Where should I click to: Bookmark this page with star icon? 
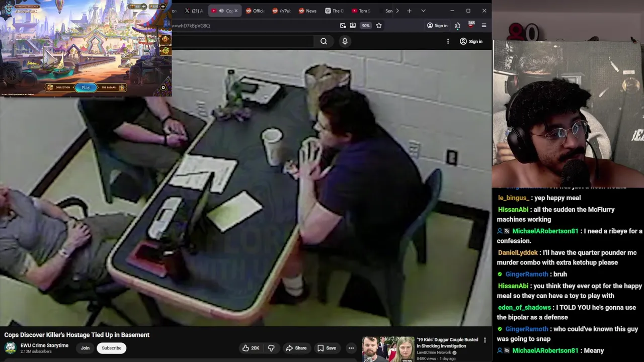click(379, 26)
